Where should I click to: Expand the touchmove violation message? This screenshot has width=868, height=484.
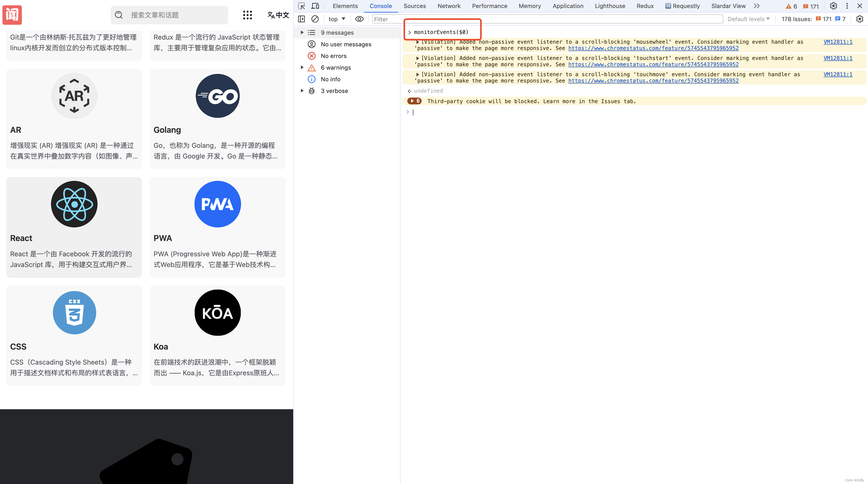click(x=417, y=75)
